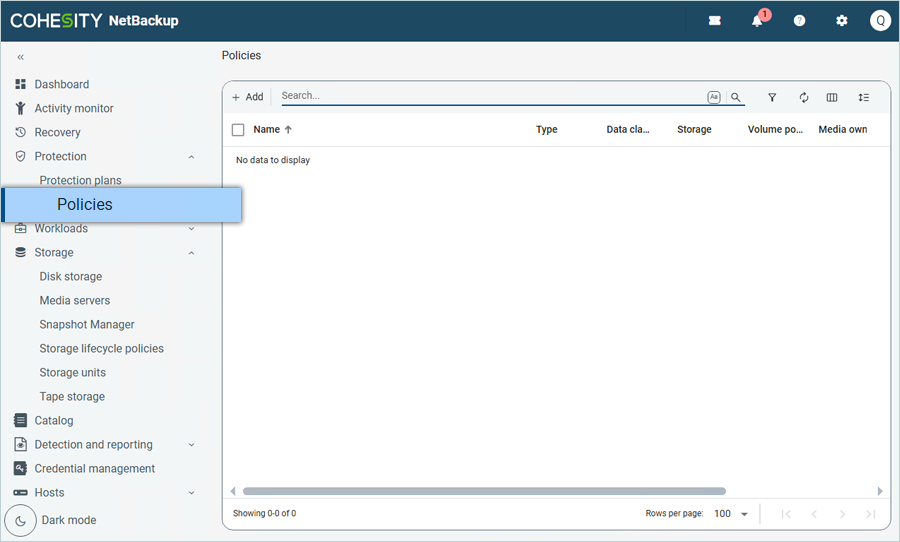The image size is (900, 542).
Task: Open the settings gear icon
Action: (x=841, y=21)
